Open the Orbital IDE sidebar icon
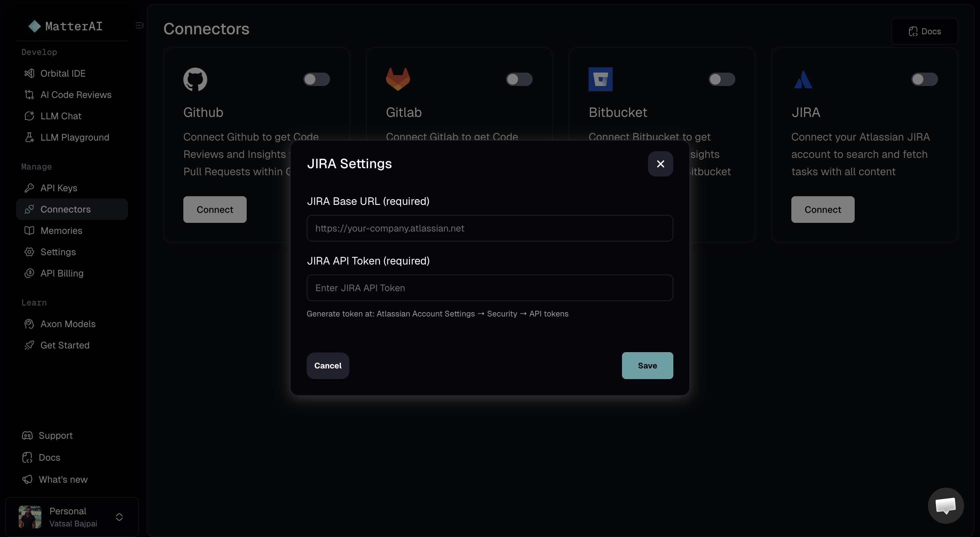Screen dimensions: 980x537 point(30,73)
